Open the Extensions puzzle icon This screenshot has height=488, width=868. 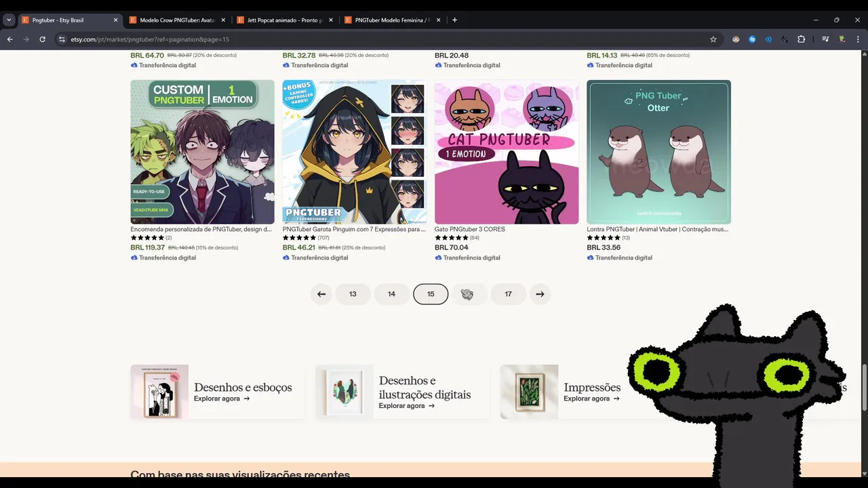pos(801,39)
